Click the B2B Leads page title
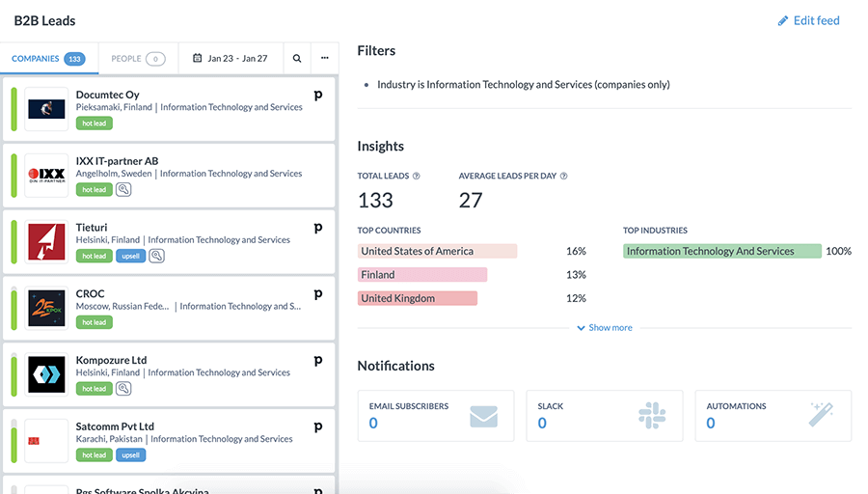 [x=44, y=21]
